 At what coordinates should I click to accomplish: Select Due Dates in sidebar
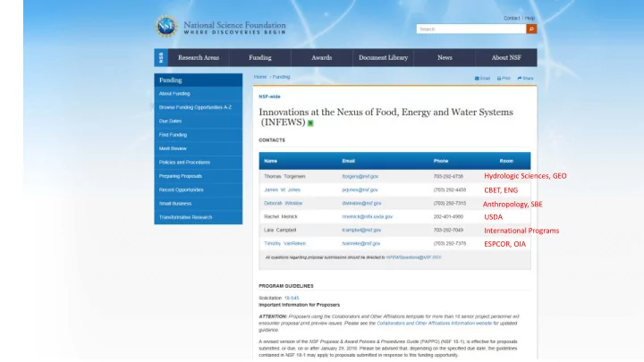point(198,121)
